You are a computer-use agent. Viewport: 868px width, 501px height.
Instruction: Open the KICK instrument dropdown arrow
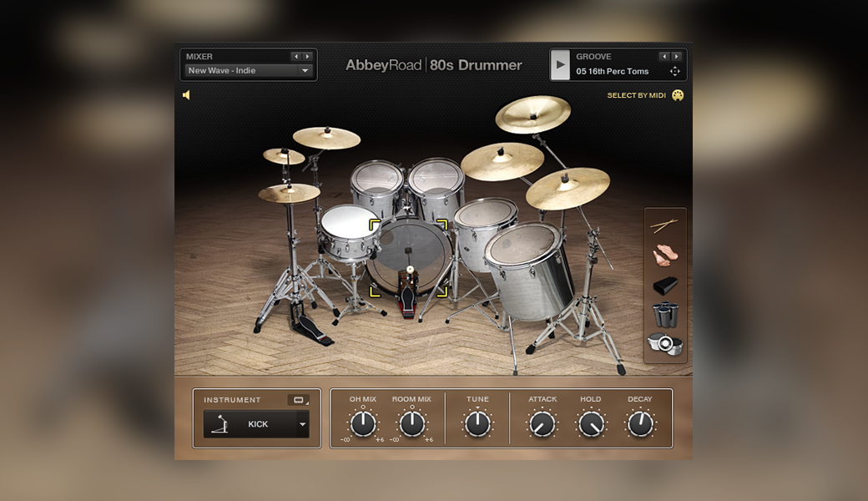(x=302, y=425)
